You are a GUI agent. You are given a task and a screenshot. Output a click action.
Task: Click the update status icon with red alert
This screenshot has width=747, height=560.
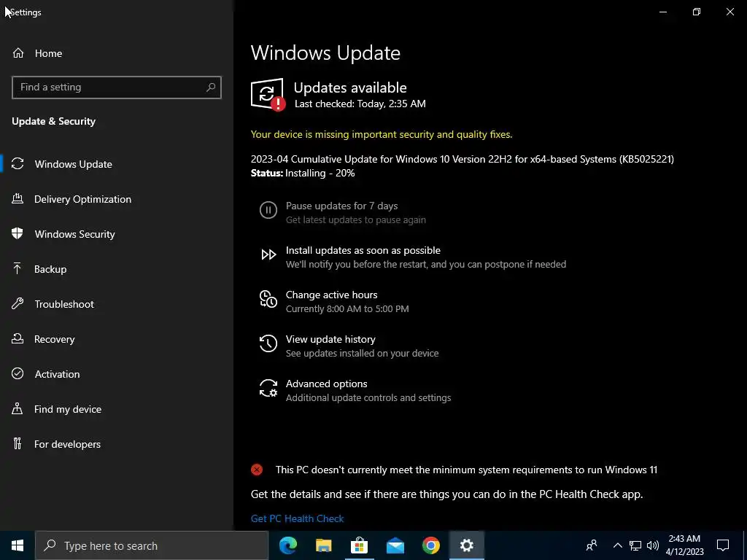[268, 94]
